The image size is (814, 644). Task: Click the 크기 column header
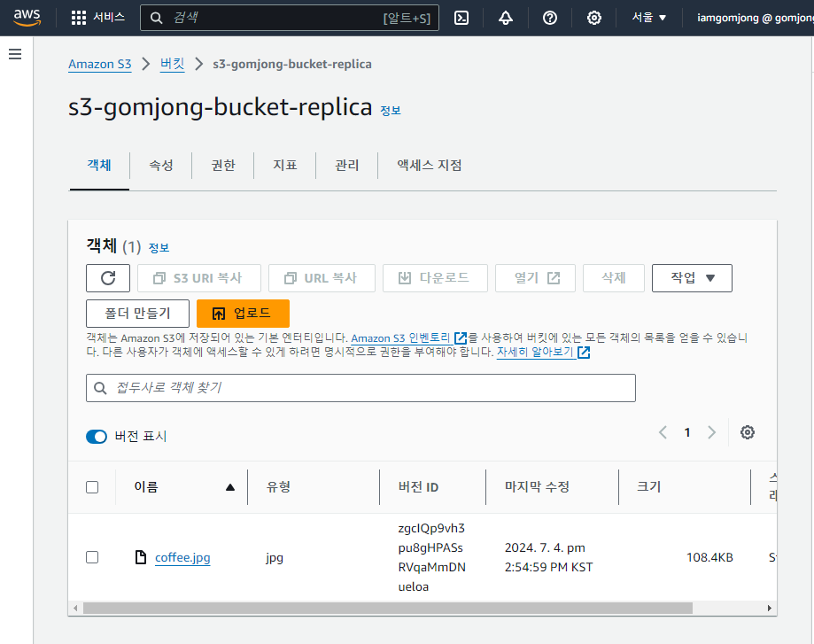click(649, 487)
